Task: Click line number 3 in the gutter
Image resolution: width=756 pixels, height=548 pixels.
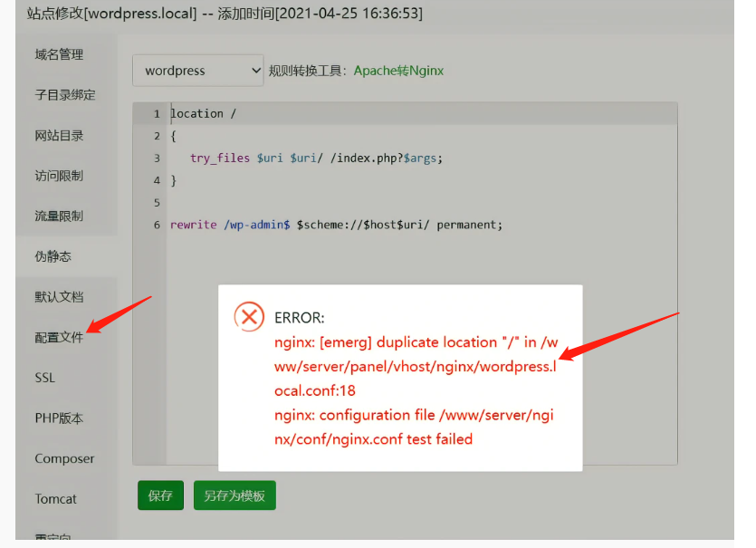Action: click(157, 159)
